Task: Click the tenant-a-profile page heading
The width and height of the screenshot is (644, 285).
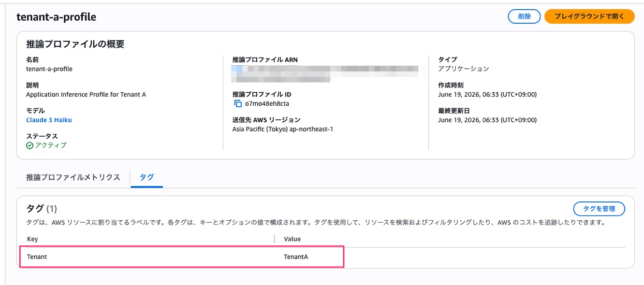Action: [56, 17]
